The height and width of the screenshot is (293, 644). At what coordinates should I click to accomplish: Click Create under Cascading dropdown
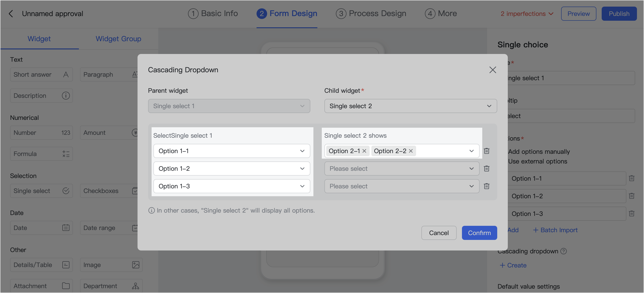click(x=513, y=265)
